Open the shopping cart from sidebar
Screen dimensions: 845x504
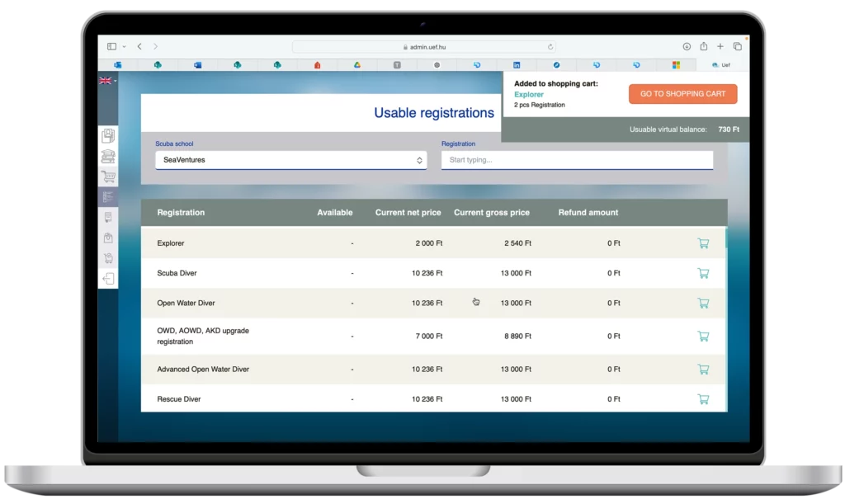[x=108, y=177]
